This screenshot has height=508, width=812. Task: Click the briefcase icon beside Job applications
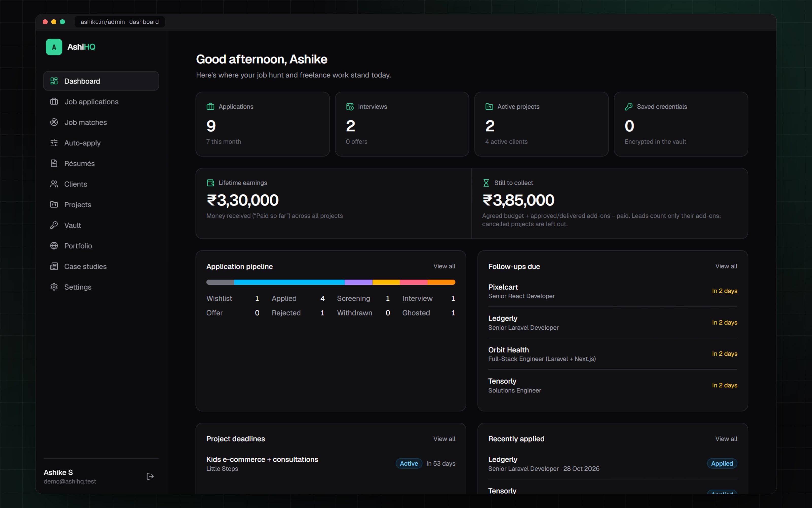(54, 101)
